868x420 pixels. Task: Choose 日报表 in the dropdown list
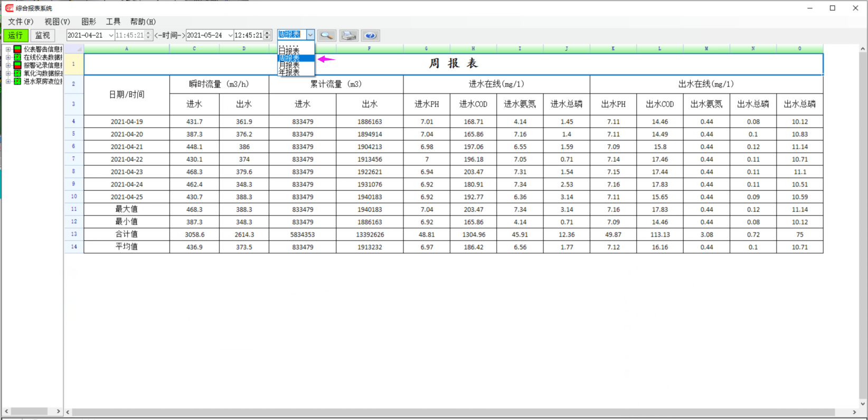coord(289,51)
